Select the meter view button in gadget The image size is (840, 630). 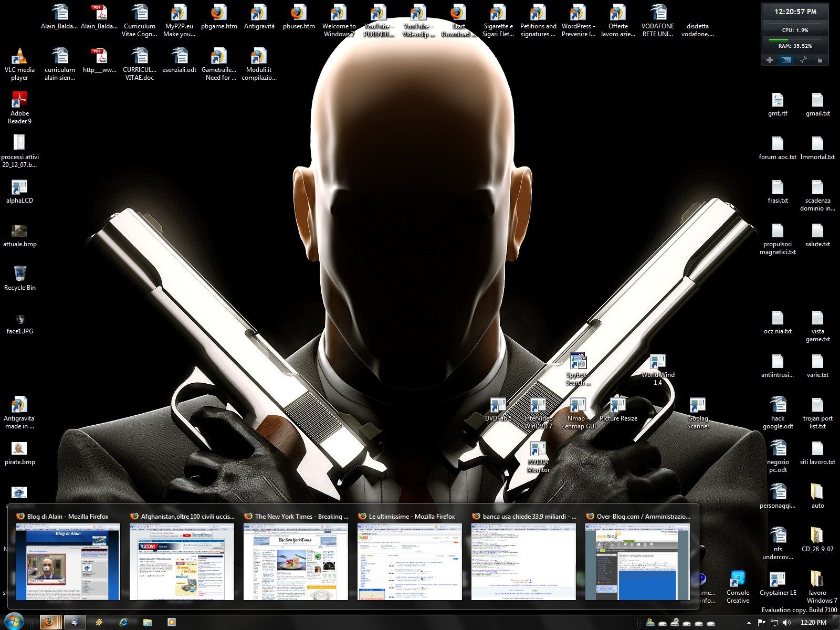[x=786, y=60]
